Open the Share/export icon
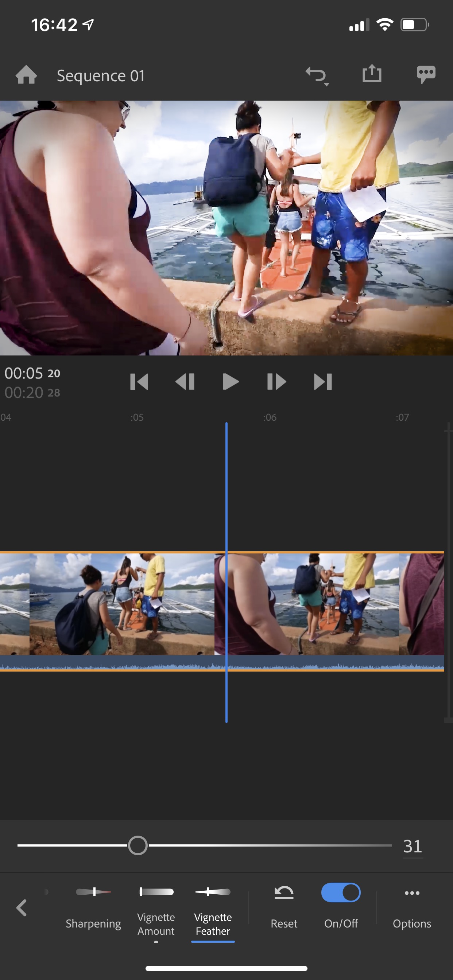This screenshot has width=453, height=980. tap(372, 74)
